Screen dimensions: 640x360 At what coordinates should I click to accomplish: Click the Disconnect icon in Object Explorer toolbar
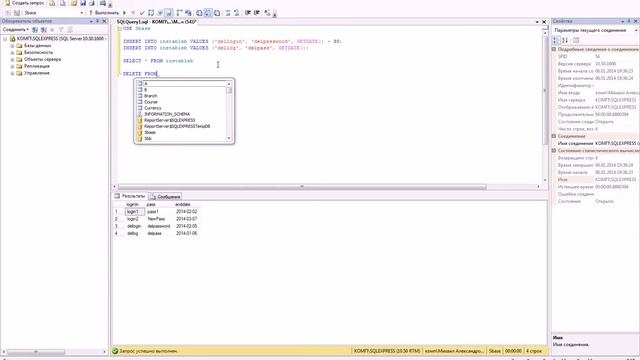[x=44, y=30]
